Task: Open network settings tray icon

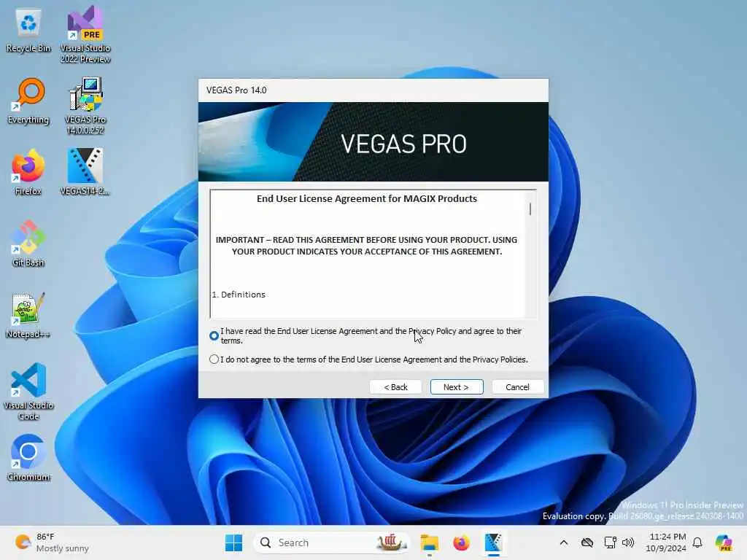Action: pos(610,542)
